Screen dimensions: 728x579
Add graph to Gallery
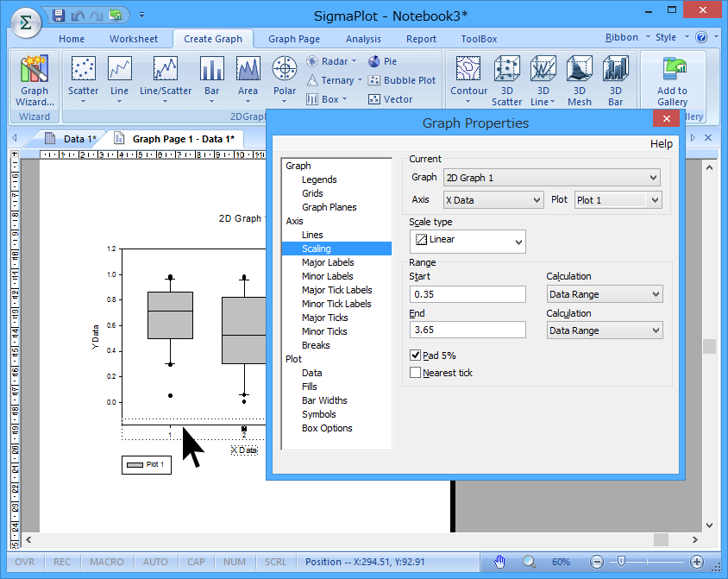coord(672,82)
